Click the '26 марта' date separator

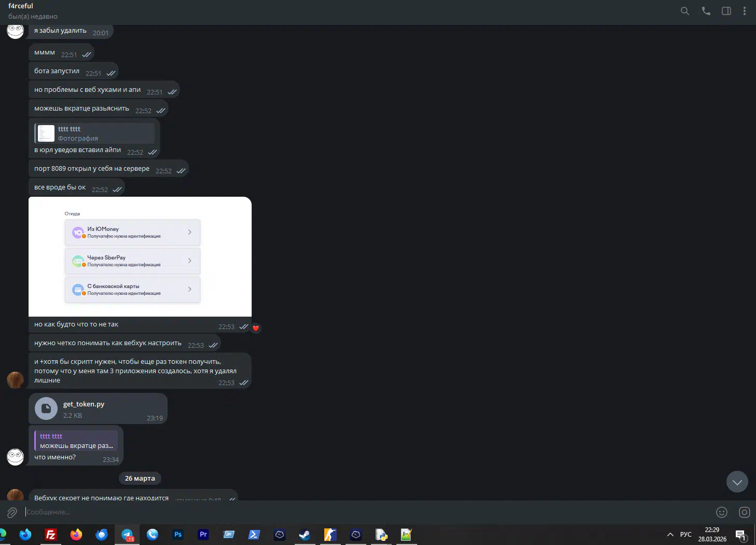140,479
